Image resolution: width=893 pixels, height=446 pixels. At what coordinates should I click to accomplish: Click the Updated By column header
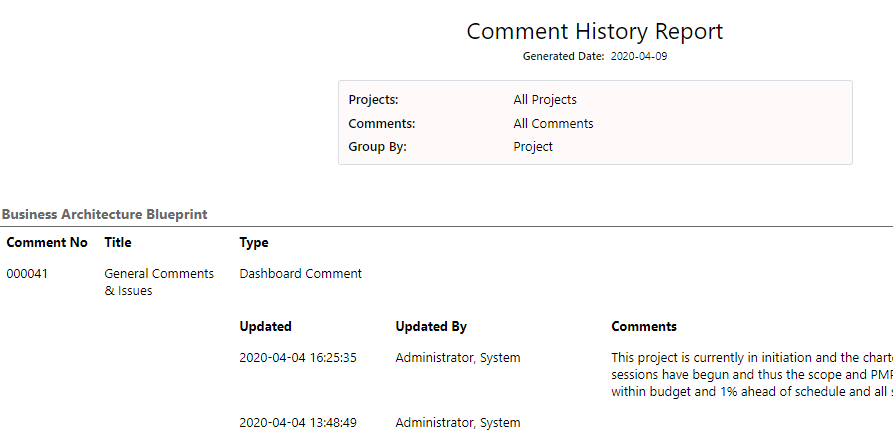pyautogui.click(x=431, y=326)
